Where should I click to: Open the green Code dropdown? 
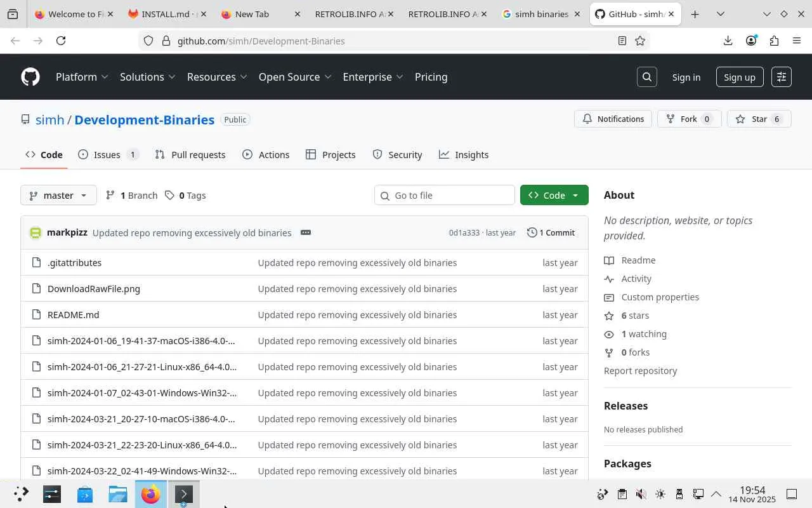coord(554,195)
